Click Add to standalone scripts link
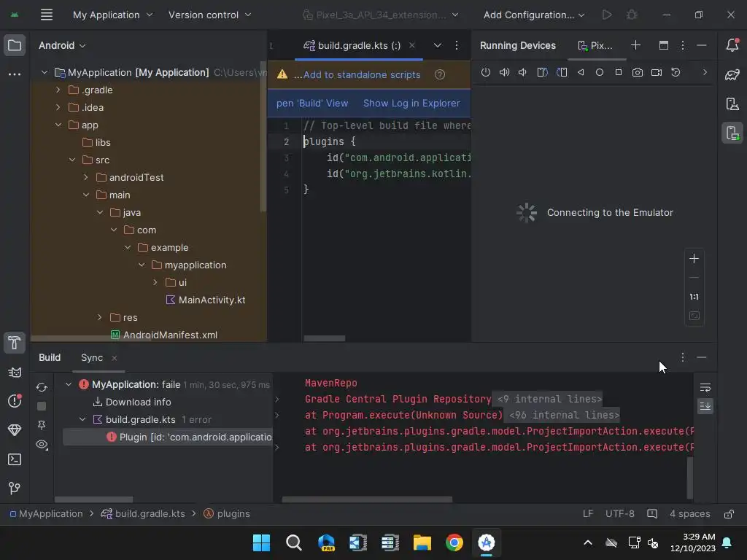The width and height of the screenshot is (747, 560). 362,75
